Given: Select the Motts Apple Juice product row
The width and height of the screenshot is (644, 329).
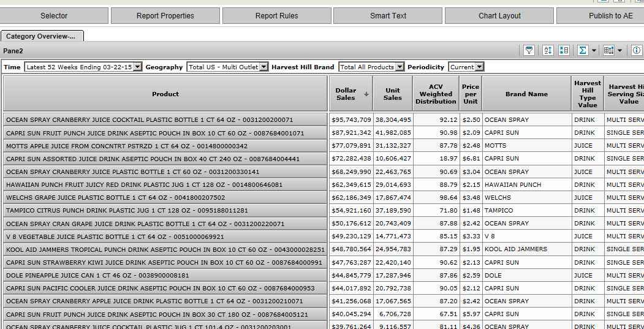Looking at the screenshot, I should pos(165,146).
